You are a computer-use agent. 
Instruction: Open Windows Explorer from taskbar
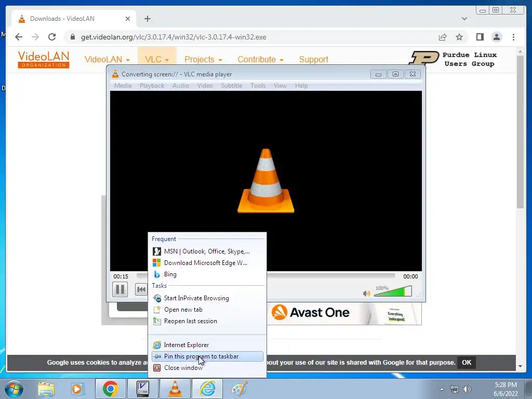(x=46, y=389)
